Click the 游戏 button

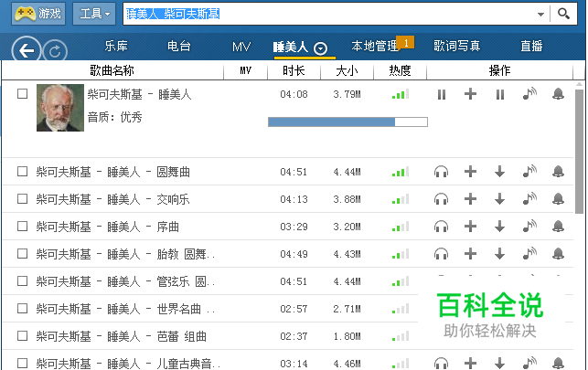(38, 14)
